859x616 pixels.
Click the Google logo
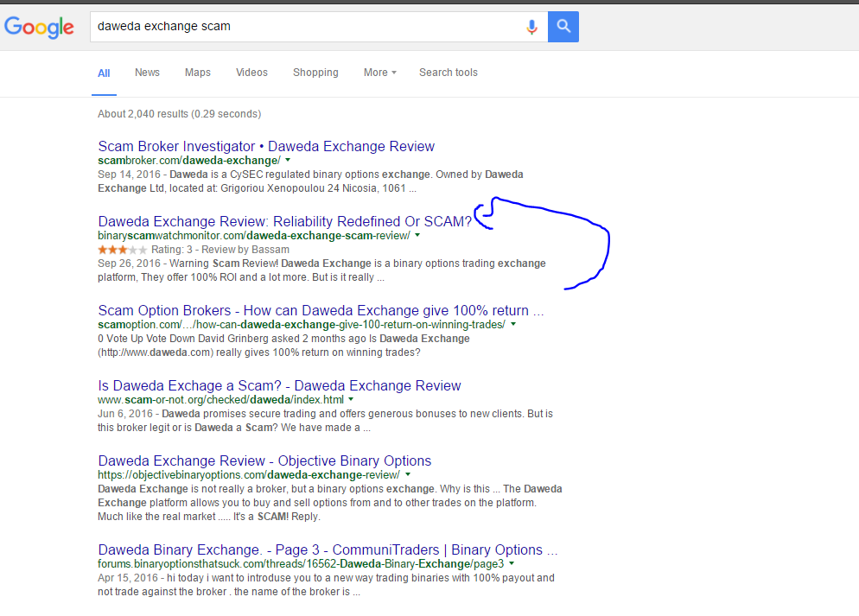click(x=39, y=27)
